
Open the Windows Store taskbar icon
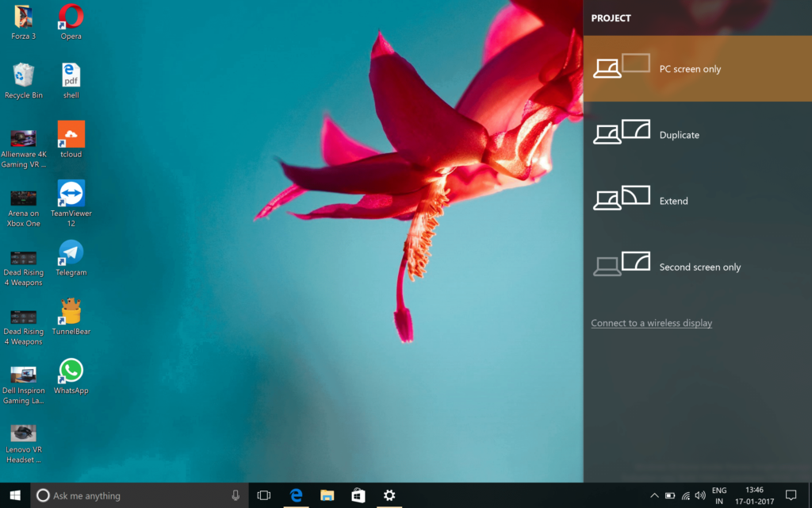pos(358,495)
